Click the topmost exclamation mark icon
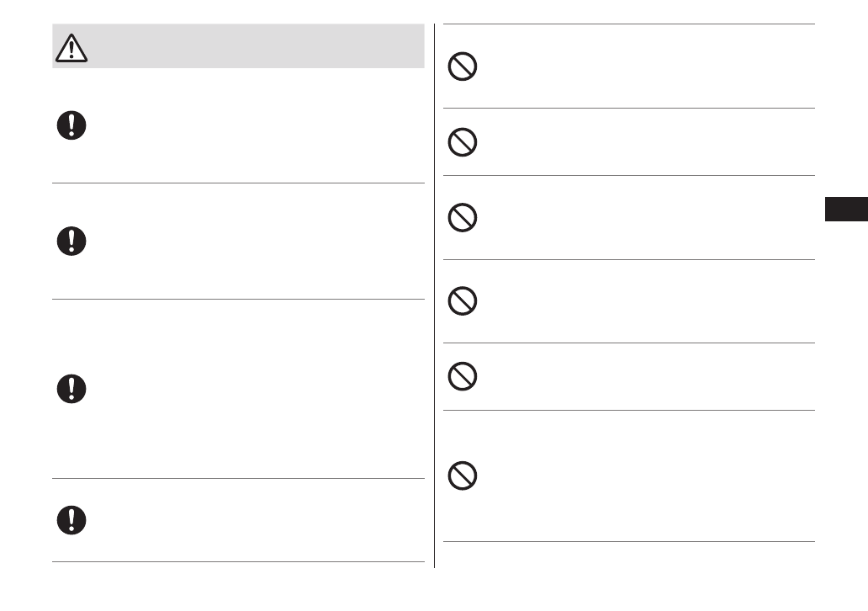 (71, 125)
